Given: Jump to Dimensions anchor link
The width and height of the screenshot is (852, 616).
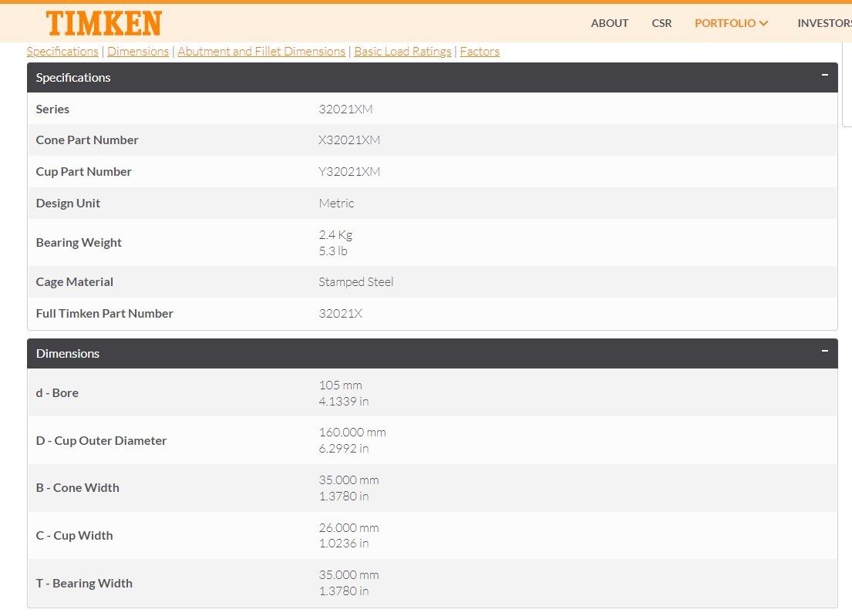Looking at the screenshot, I should point(138,51).
